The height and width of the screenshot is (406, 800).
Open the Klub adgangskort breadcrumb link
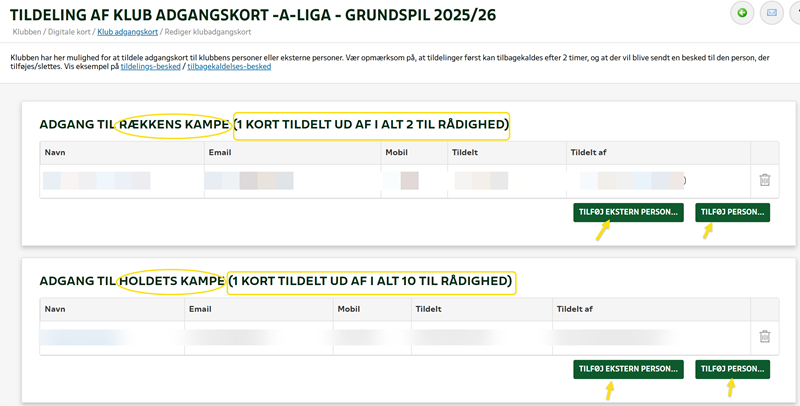coord(126,33)
